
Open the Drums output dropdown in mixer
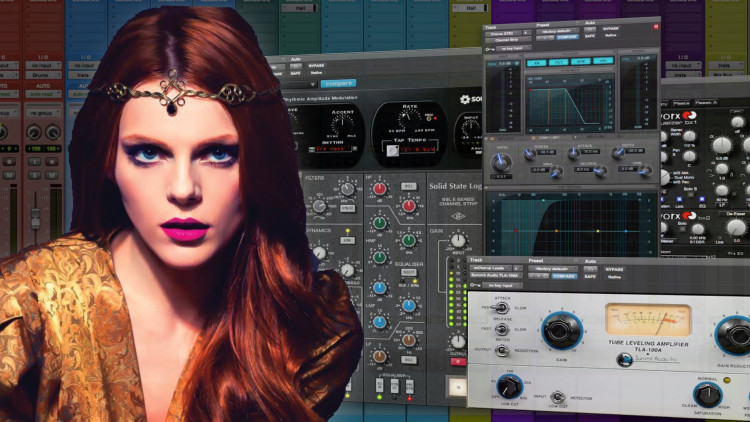point(44,75)
